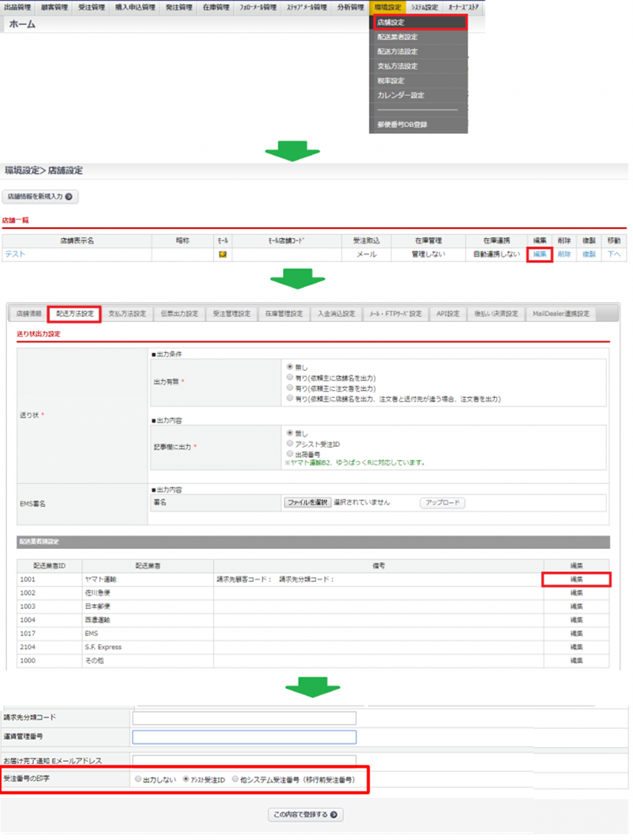Open the 環境設定 top menu
Screen dimensions: 633x840
tap(387, 8)
